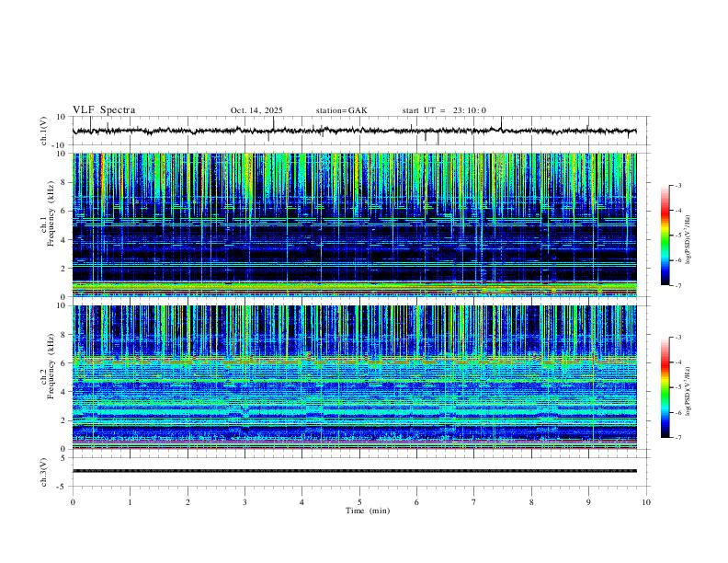Click the 'station=GAK' label
Image resolution: width=728 pixels, height=563 pixels.
341,110
